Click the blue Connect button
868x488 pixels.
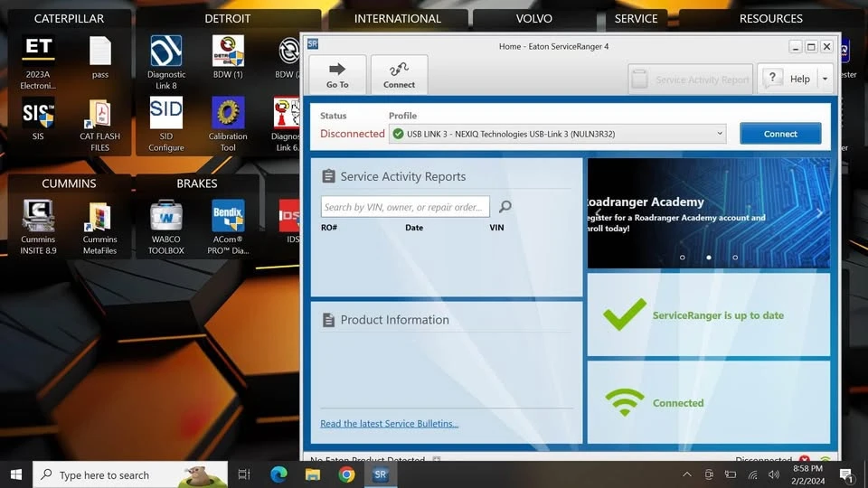tap(780, 134)
